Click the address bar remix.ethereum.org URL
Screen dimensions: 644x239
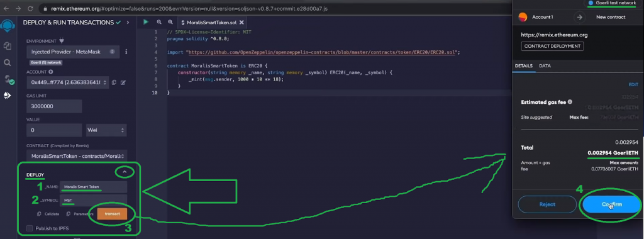point(189,8)
